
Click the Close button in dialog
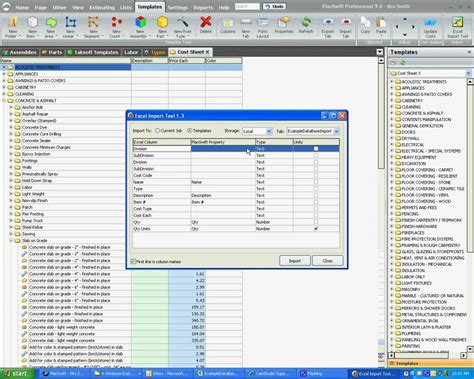click(x=328, y=261)
